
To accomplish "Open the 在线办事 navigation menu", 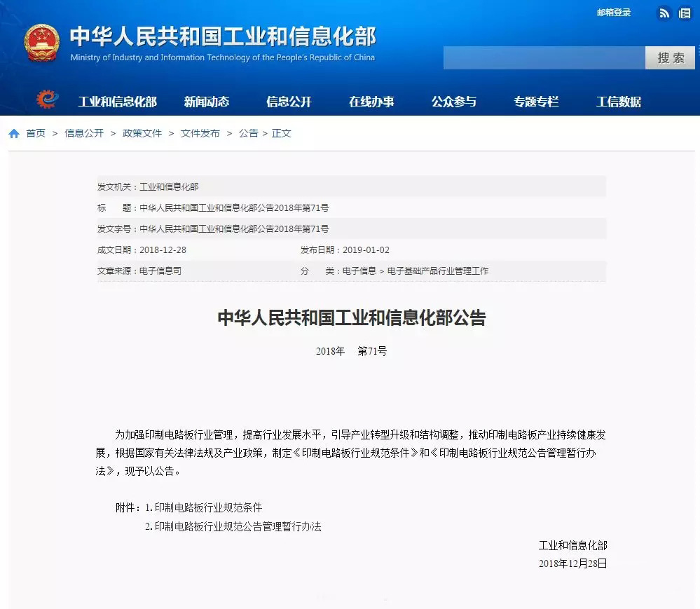I will click(x=371, y=101).
